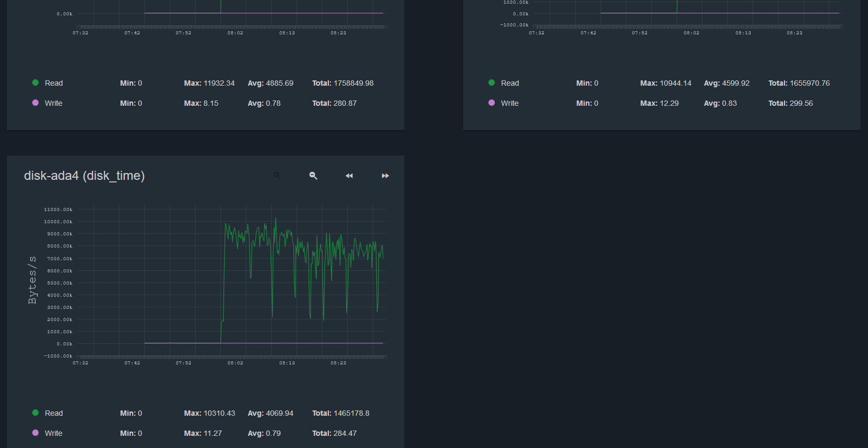Click purple Write dot in disk-ada4 legend

coord(35,433)
